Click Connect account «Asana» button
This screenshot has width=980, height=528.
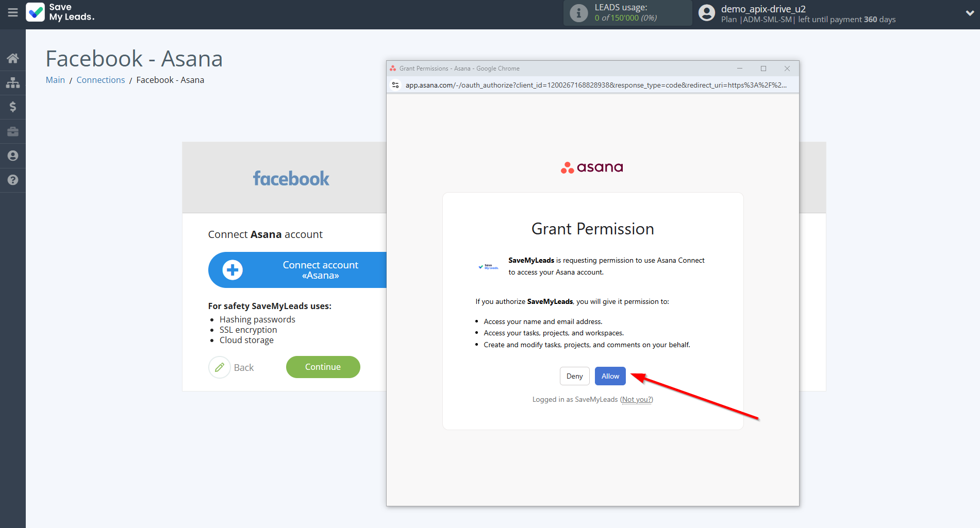(298, 270)
